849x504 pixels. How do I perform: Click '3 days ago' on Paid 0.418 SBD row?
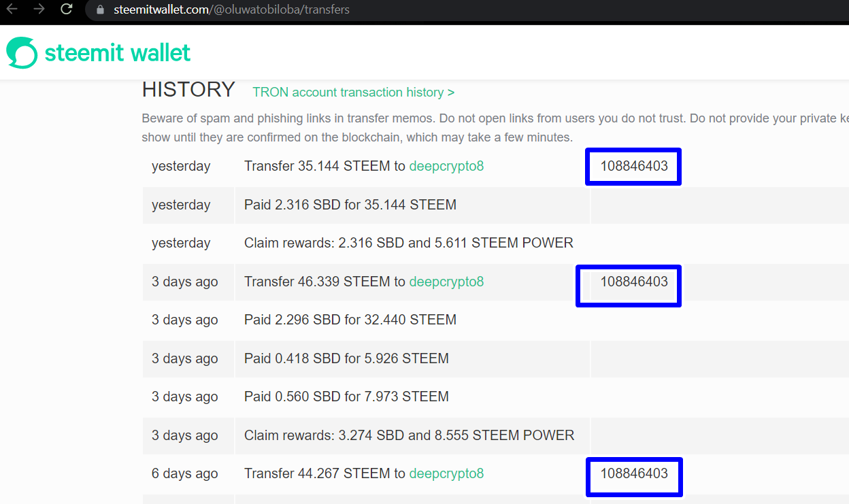point(185,358)
